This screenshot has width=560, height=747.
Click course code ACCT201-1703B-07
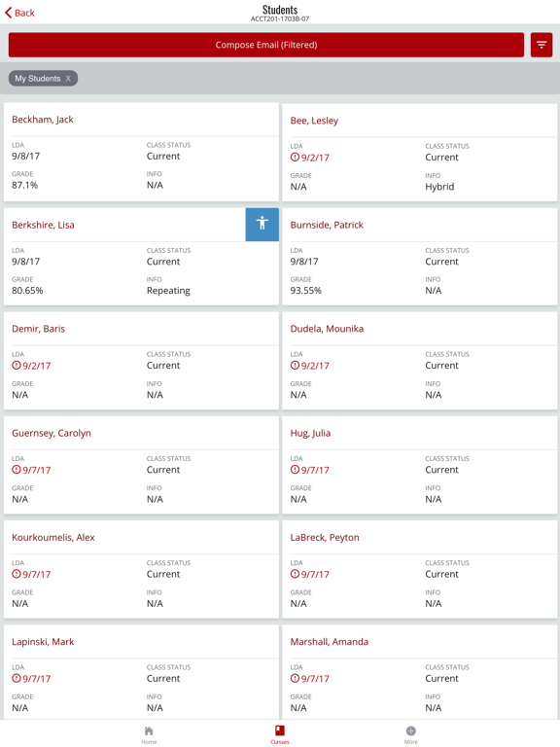pyautogui.click(x=280, y=19)
